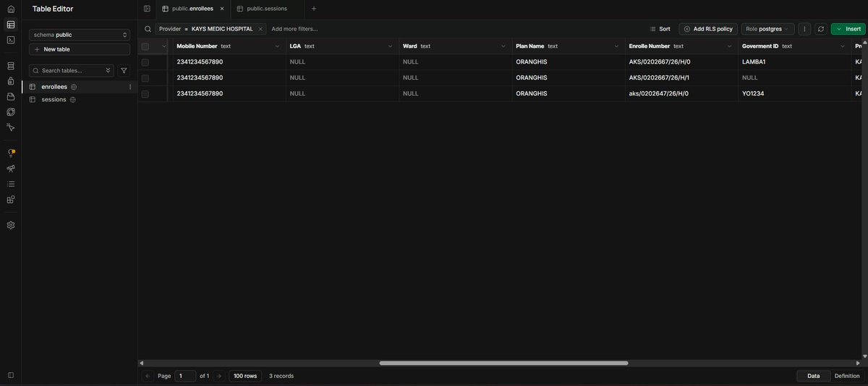The height and width of the screenshot is (386, 868).
Task: Click the globe icon next to sessions
Action: 72,99
